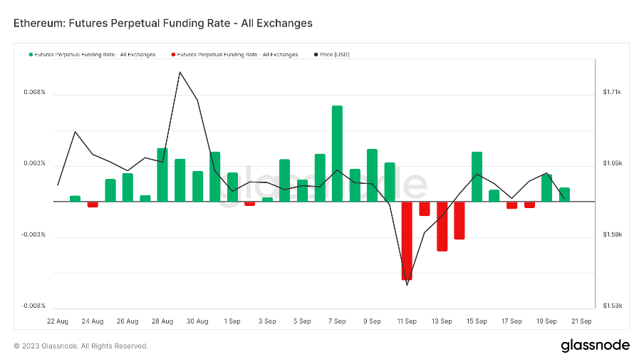Image resolution: width=644 pixels, height=362 pixels.
Task: Click the $1.53k price axis label
Action: pyautogui.click(x=613, y=306)
